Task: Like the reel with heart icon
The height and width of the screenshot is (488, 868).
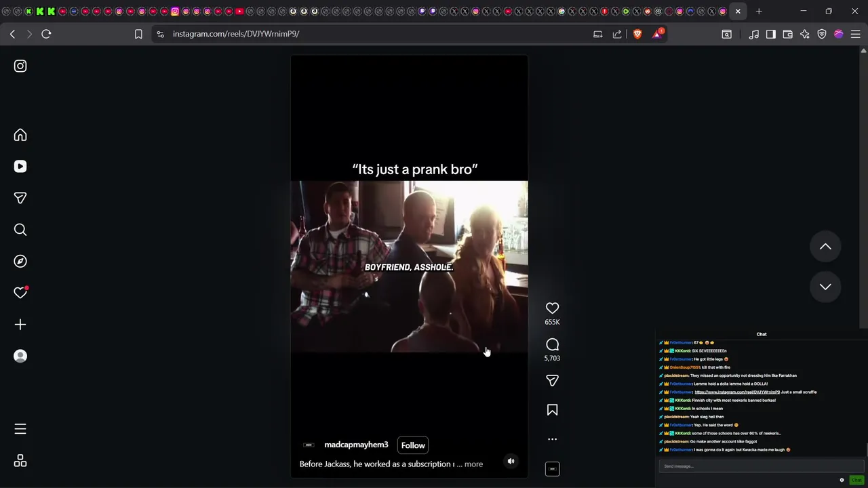Action: click(552, 308)
